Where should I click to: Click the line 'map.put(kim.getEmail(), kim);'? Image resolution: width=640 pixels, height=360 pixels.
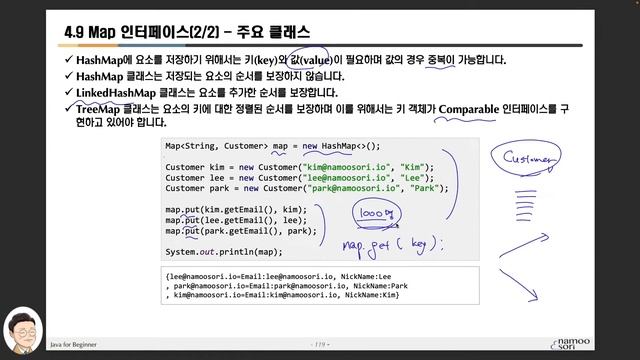pos(236,210)
